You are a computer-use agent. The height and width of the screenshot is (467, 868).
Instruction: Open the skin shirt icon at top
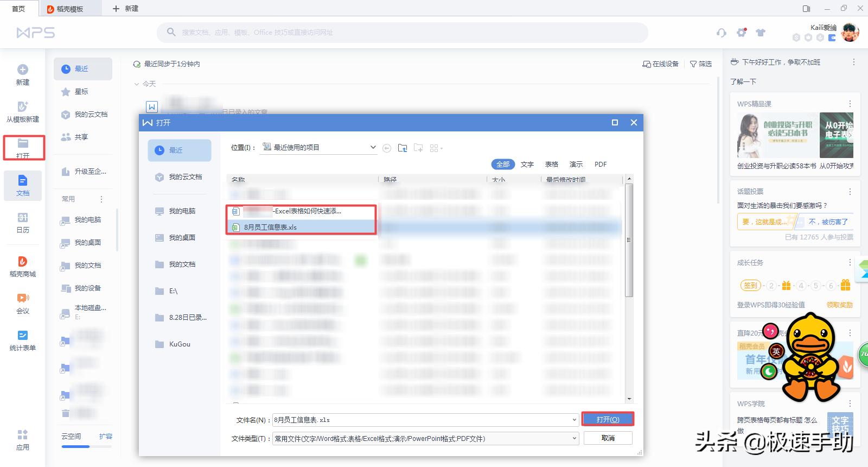tap(761, 33)
